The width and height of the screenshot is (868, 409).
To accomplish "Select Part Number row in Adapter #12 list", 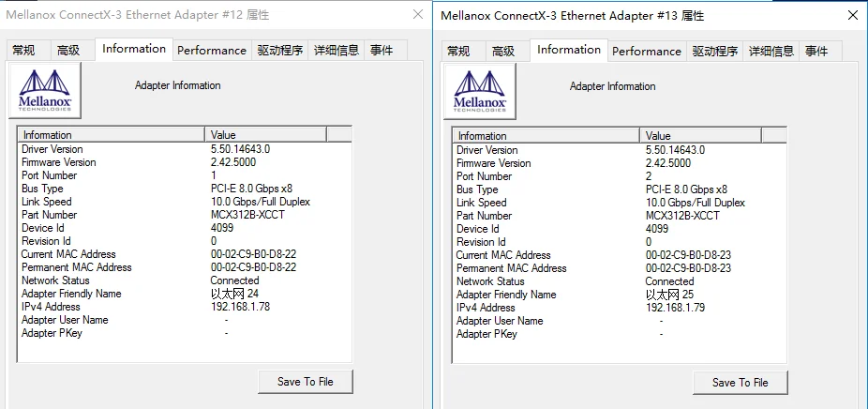I will [185, 215].
